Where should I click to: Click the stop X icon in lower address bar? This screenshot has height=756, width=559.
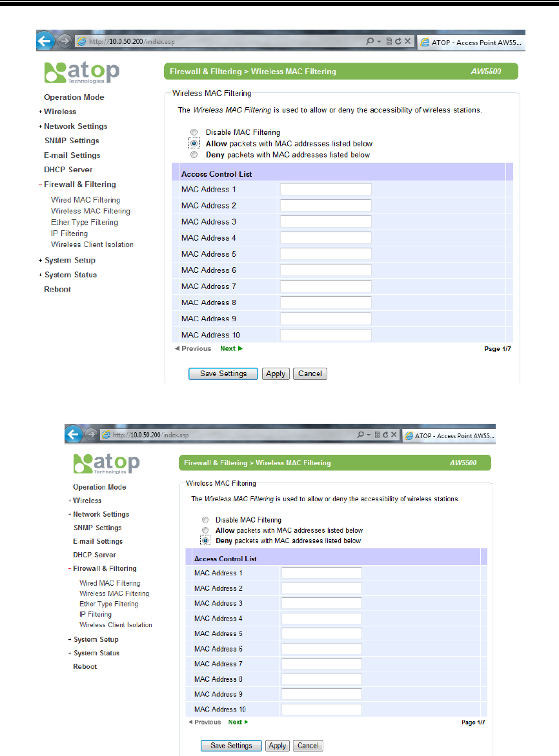click(x=394, y=435)
